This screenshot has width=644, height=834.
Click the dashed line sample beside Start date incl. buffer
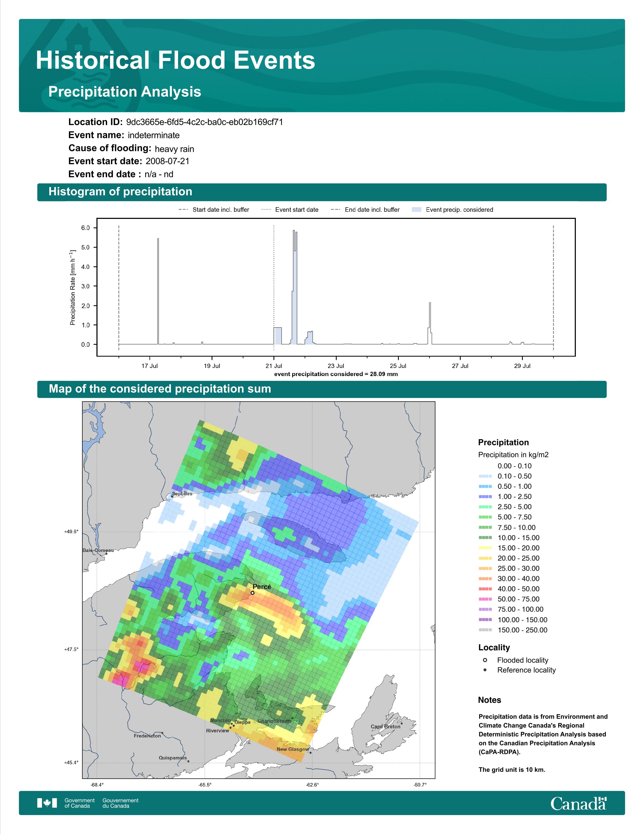click(183, 210)
